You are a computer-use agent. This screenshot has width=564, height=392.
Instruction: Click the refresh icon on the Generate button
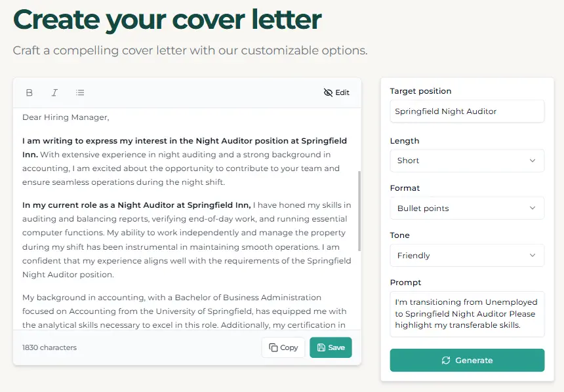coord(446,361)
